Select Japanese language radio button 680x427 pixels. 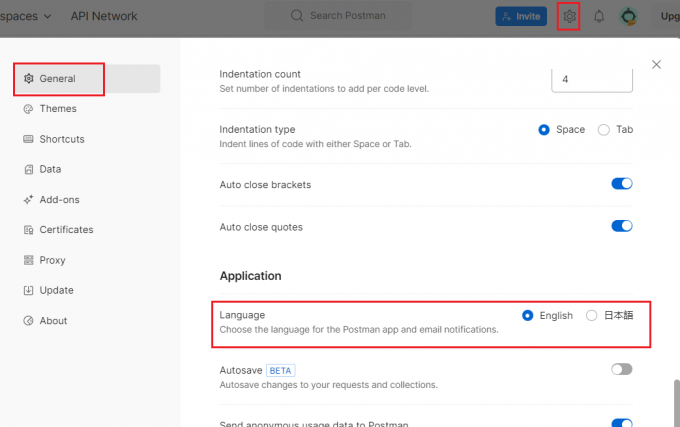pyautogui.click(x=592, y=316)
